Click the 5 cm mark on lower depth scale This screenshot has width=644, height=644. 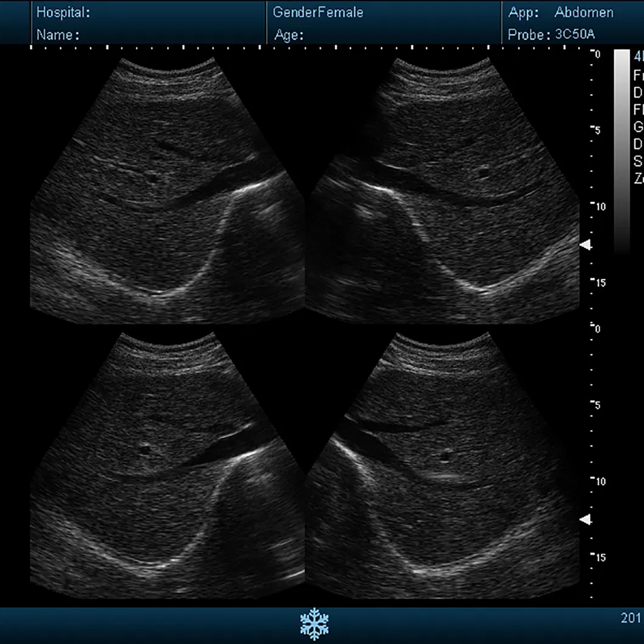(597, 405)
